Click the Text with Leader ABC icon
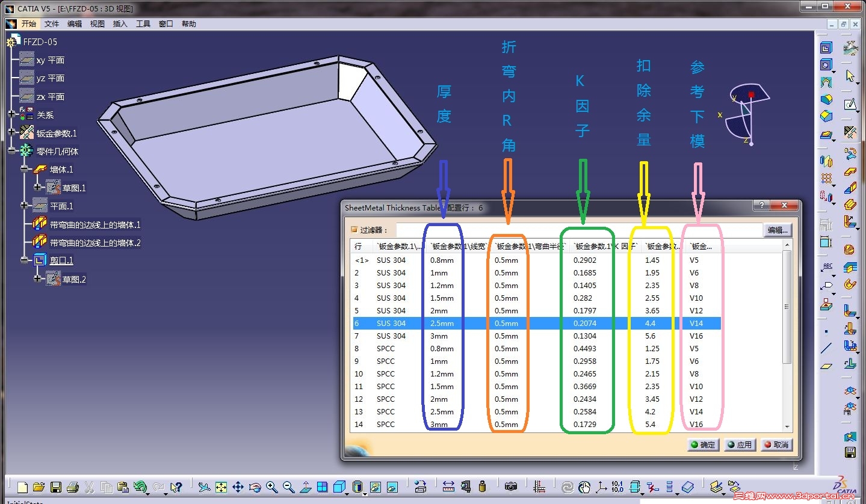 point(827,268)
